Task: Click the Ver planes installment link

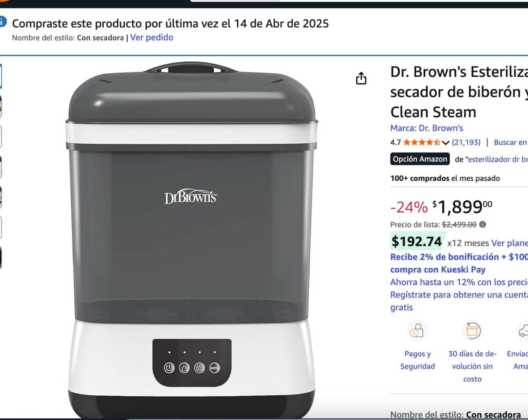Action: (x=510, y=243)
